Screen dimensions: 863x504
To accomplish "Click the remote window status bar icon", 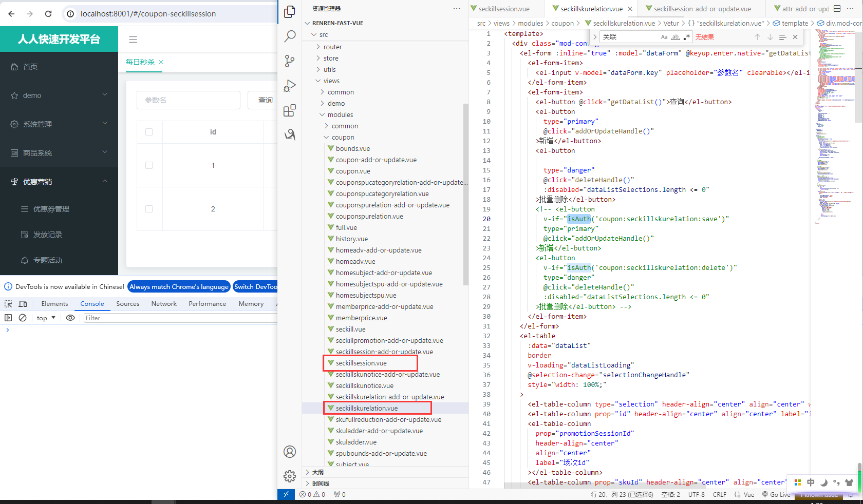I will (286, 494).
